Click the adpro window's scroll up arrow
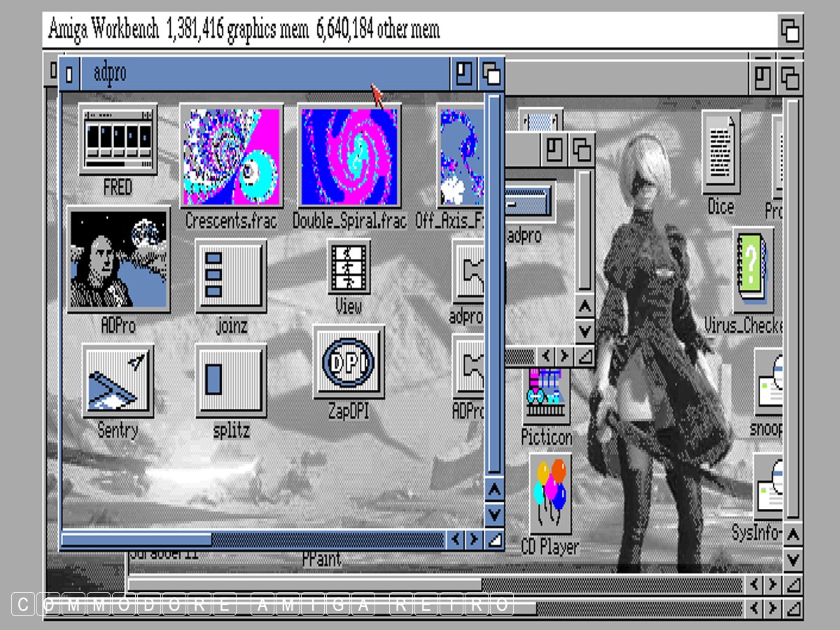This screenshot has height=630, width=840. coord(494,490)
